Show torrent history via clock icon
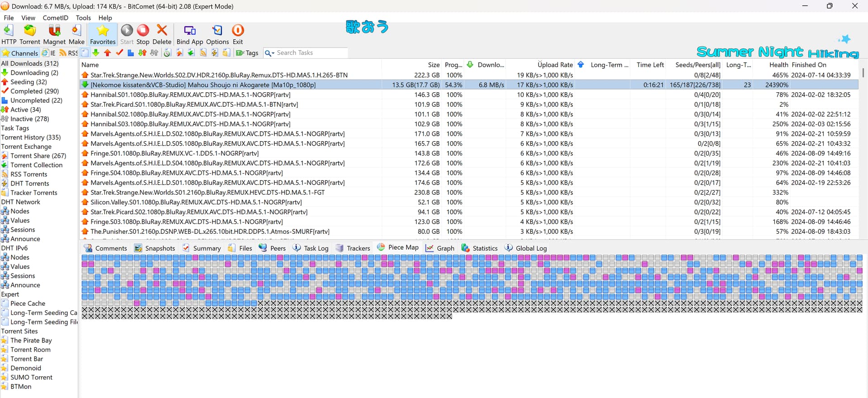This screenshot has height=398, width=868. [x=167, y=53]
